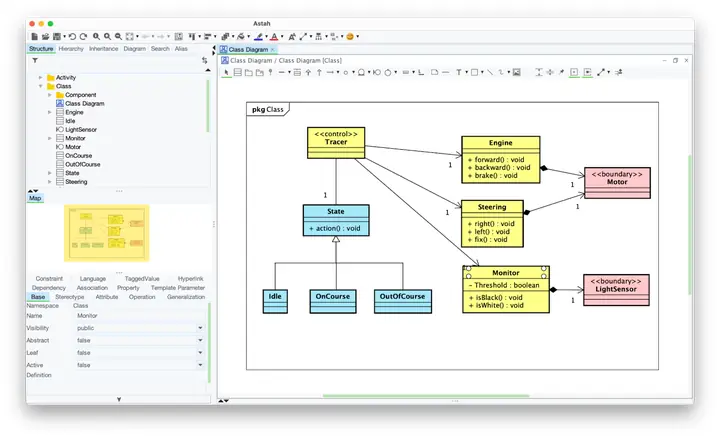Screen dimensions: 720x439
Task: Open the TaggedValue property tab
Action: (x=142, y=279)
